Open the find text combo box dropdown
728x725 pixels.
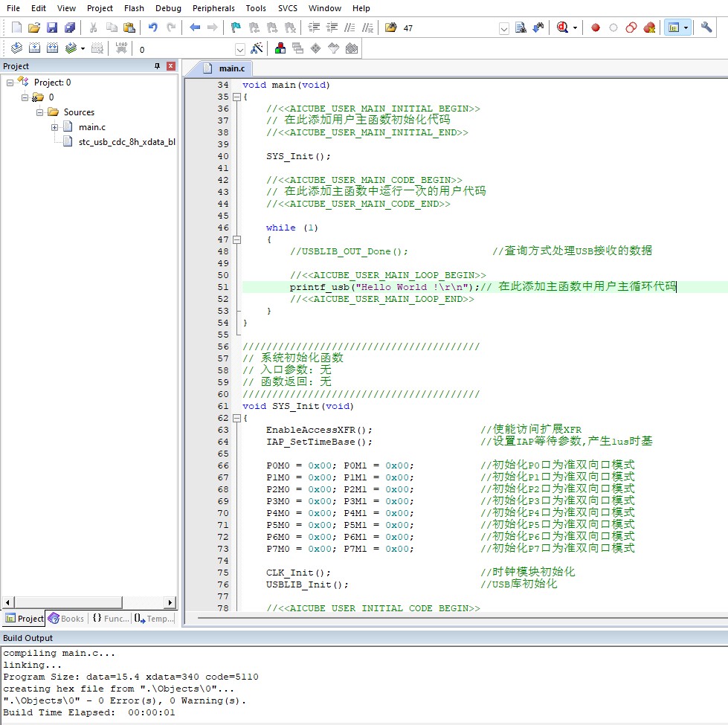tap(503, 29)
